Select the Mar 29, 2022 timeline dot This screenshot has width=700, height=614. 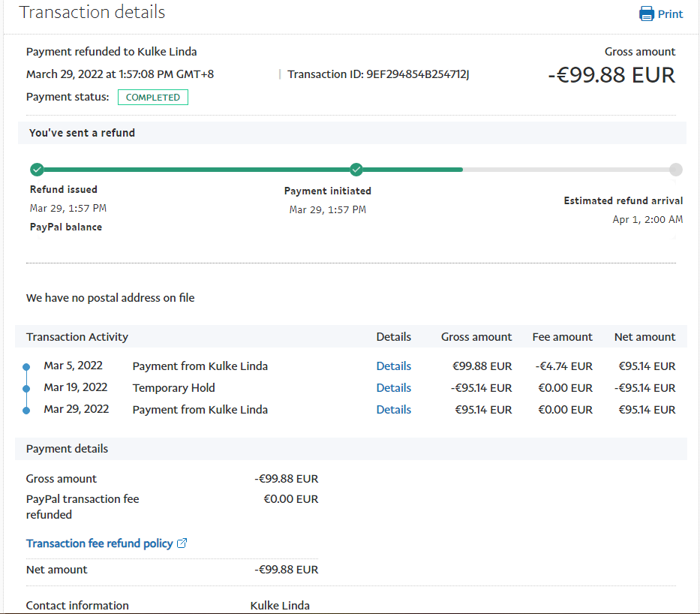[27, 411]
